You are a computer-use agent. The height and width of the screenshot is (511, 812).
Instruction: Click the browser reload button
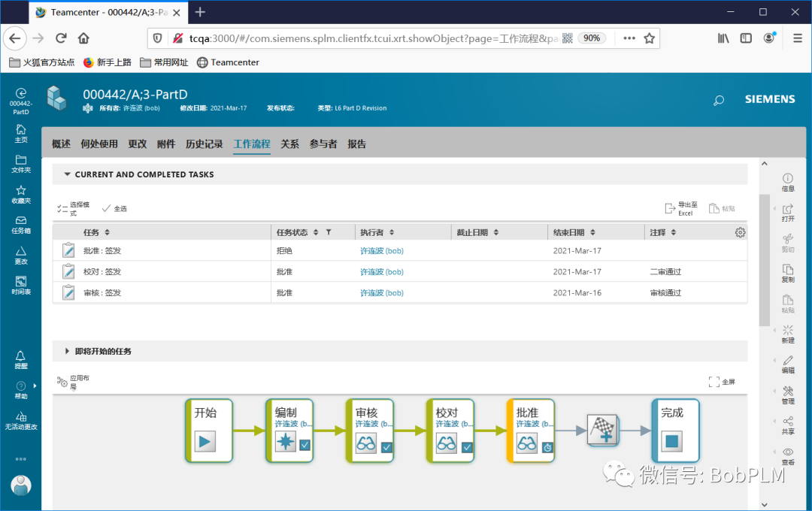tap(61, 38)
